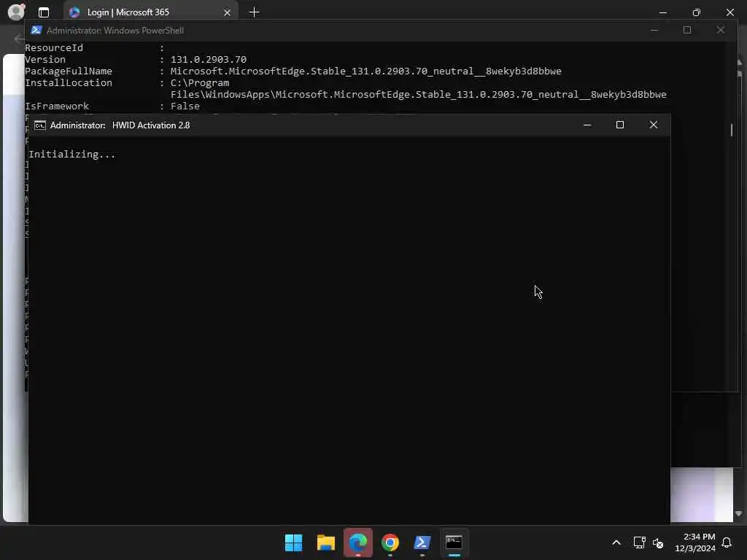Viewport: 747px width, 560px height.
Task: Close the HWID Activation 2.8 window
Action: click(x=654, y=125)
